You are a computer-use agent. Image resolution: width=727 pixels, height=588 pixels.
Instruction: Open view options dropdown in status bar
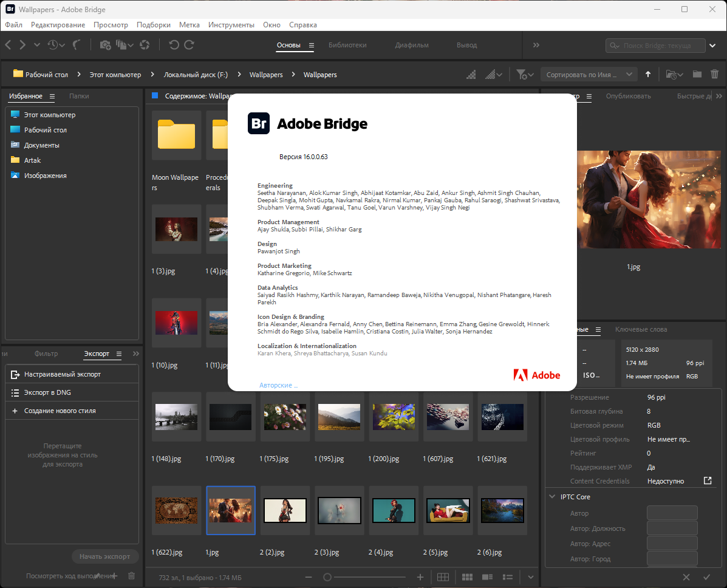click(531, 577)
